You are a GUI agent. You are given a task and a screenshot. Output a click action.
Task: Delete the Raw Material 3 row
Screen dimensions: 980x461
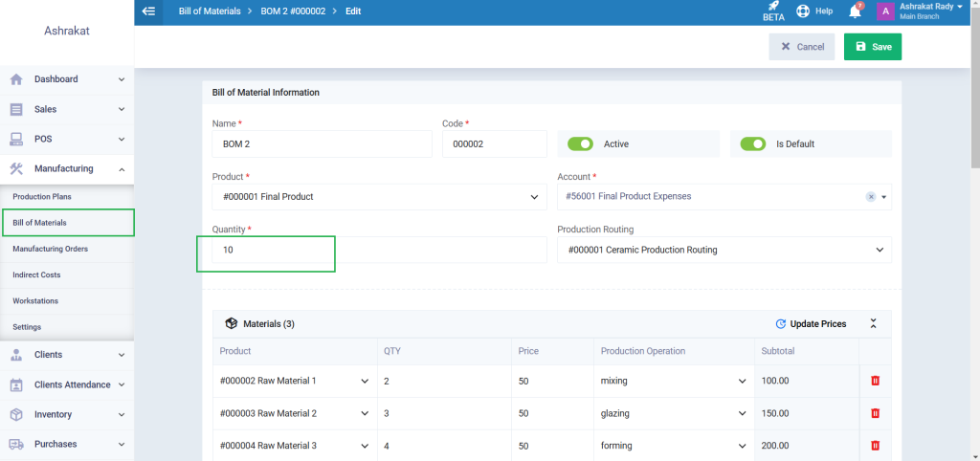(x=875, y=446)
